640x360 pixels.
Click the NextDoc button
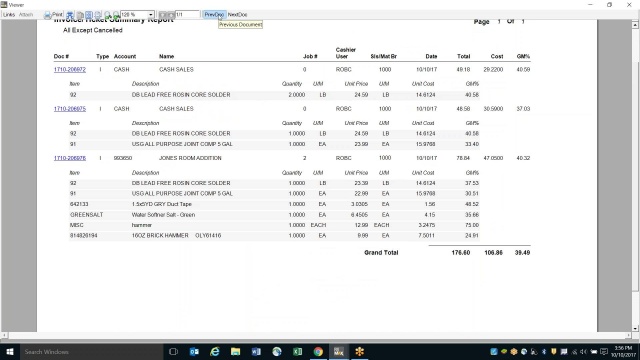[x=238, y=15]
